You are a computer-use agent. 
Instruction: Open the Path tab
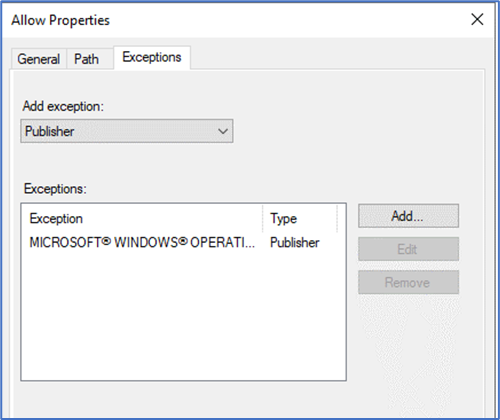point(86,59)
